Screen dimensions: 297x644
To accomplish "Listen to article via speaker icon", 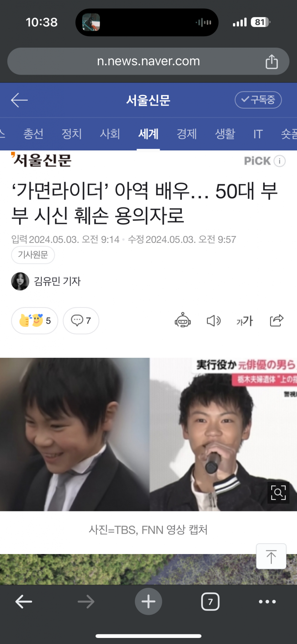I will [213, 321].
